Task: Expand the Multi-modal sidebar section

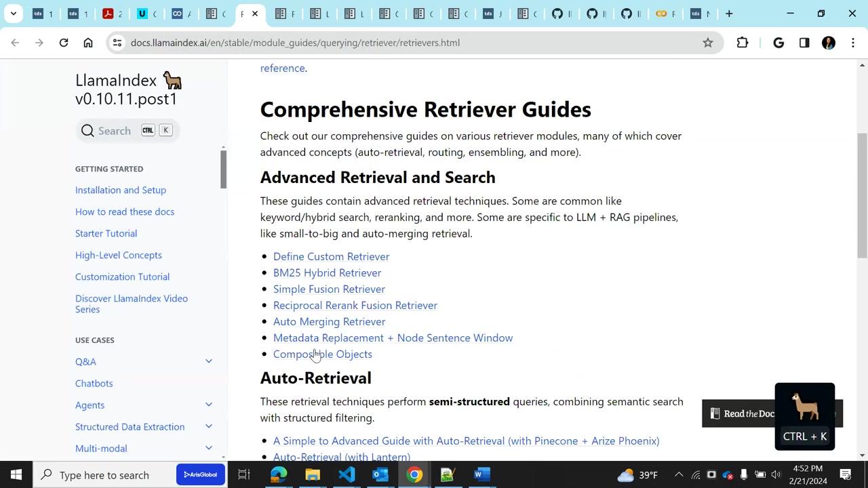Action: click(209, 448)
